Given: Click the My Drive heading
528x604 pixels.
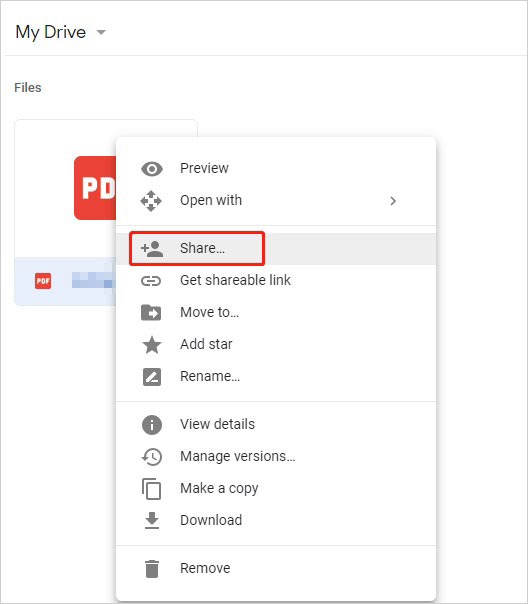Looking at the screenshot, I should click(50, 32).
